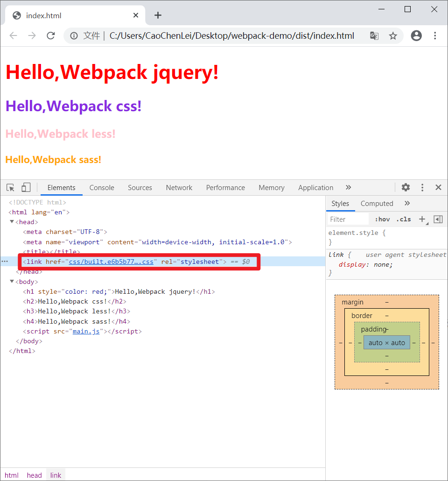Click the head breadcrumb
Image resolution: width=448 pixels, height=481 pixels.
click(x=35, y=475)
